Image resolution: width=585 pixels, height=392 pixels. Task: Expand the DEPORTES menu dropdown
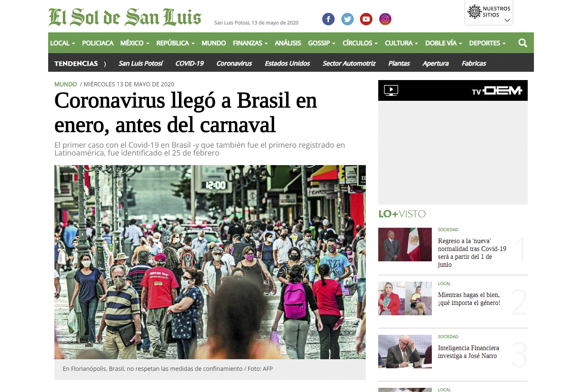(x=487, y=43)
